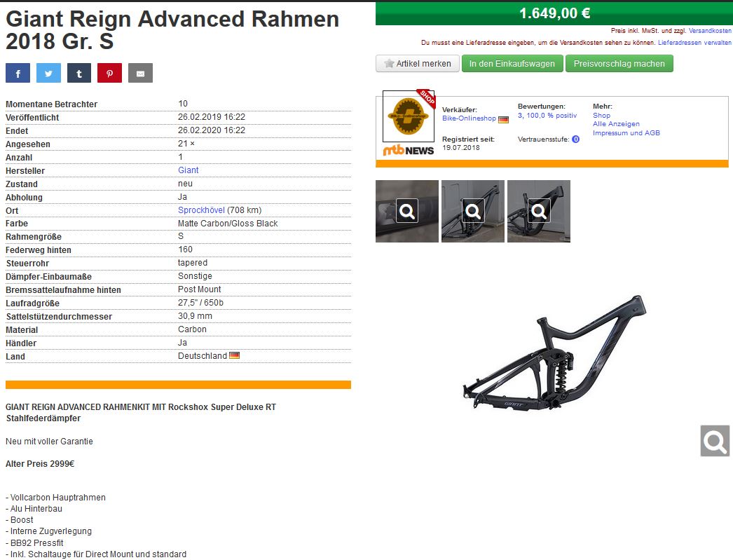Screen dimensions: 733x560
Task: Open the Versandkosten link
Action: (710, 31)
